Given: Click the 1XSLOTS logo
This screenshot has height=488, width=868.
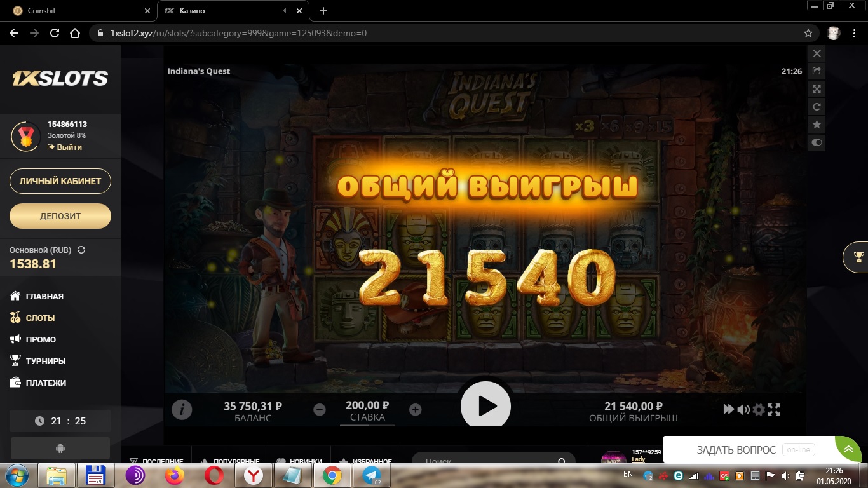Looking at the screenshot, I should (x=60, y=78).
